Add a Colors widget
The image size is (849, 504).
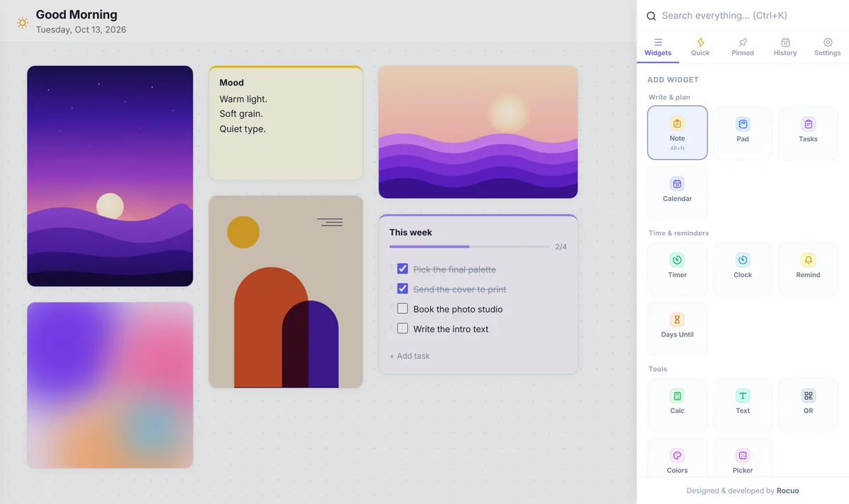click(677, 458)
